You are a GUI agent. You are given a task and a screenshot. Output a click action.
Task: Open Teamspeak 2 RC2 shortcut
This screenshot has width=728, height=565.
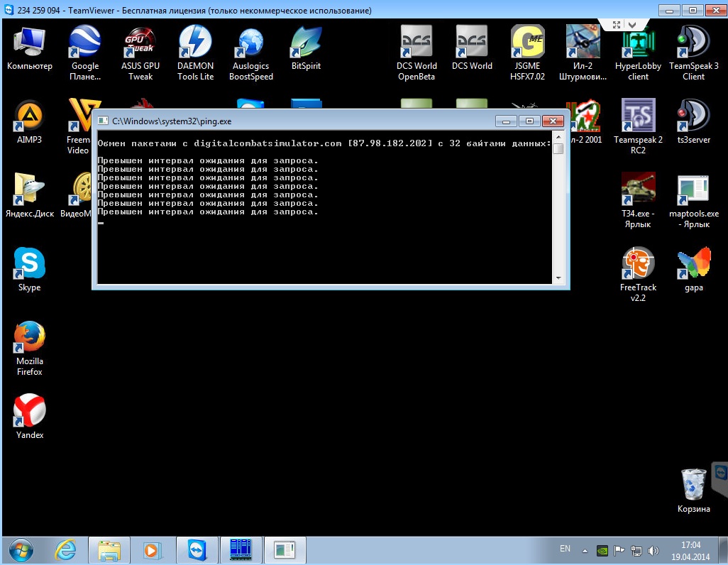[638, 126]
